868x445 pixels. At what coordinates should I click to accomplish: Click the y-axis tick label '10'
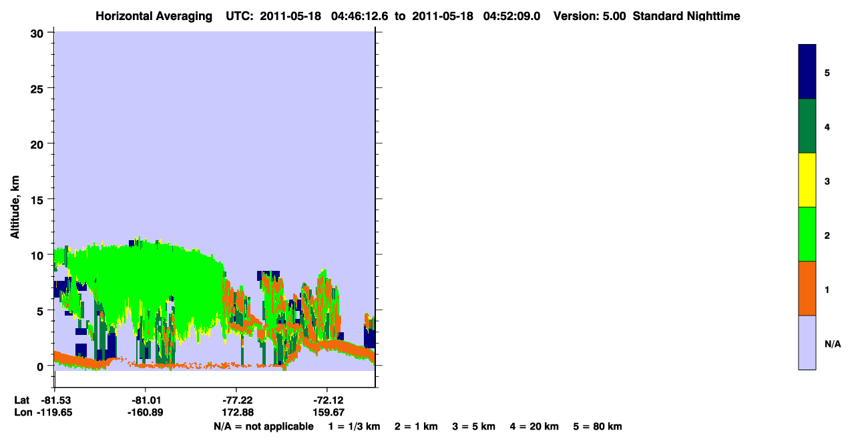coord(38,255)
